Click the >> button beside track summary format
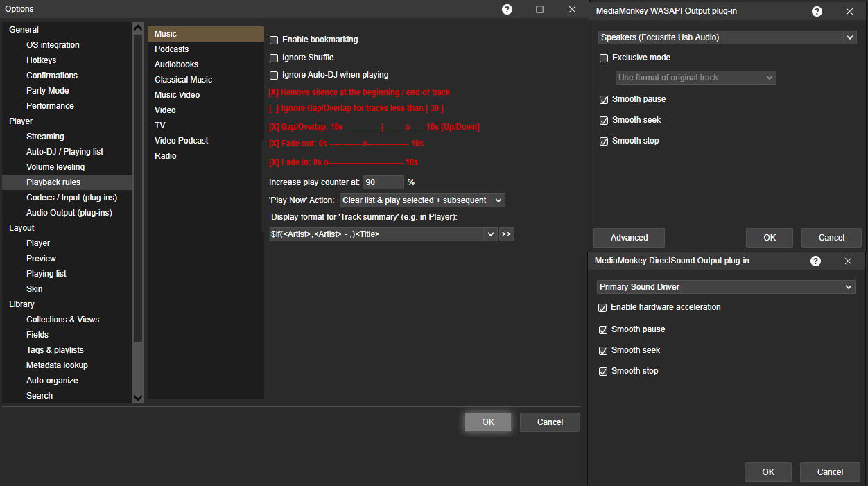This screenshot has width=868, height=486. pyautogui.click(x=506, y=234)
